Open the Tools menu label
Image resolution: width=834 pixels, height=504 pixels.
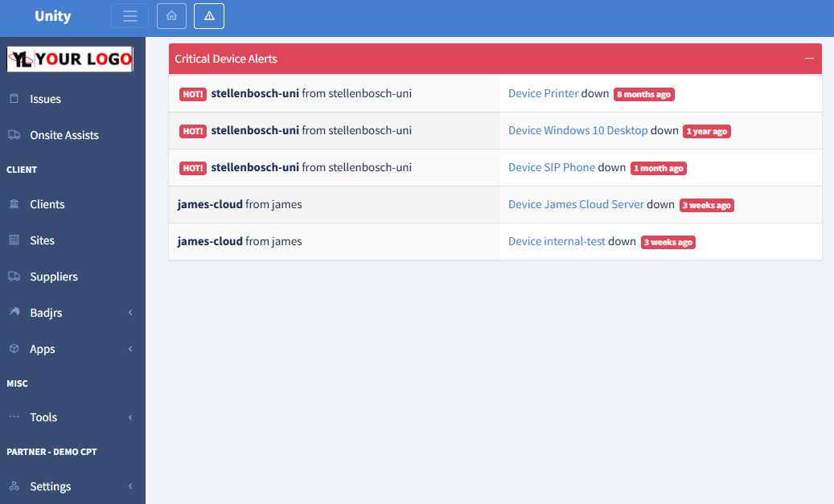click(43, 417)
